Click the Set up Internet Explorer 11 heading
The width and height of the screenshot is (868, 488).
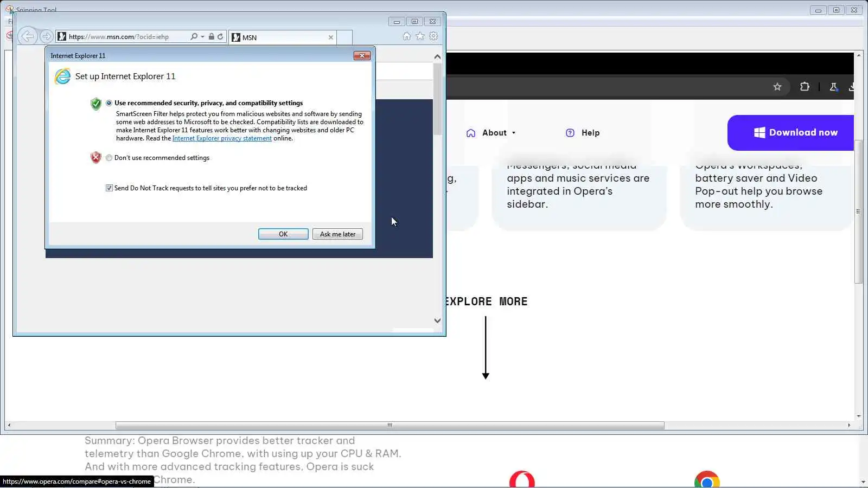tap(125, 76)
